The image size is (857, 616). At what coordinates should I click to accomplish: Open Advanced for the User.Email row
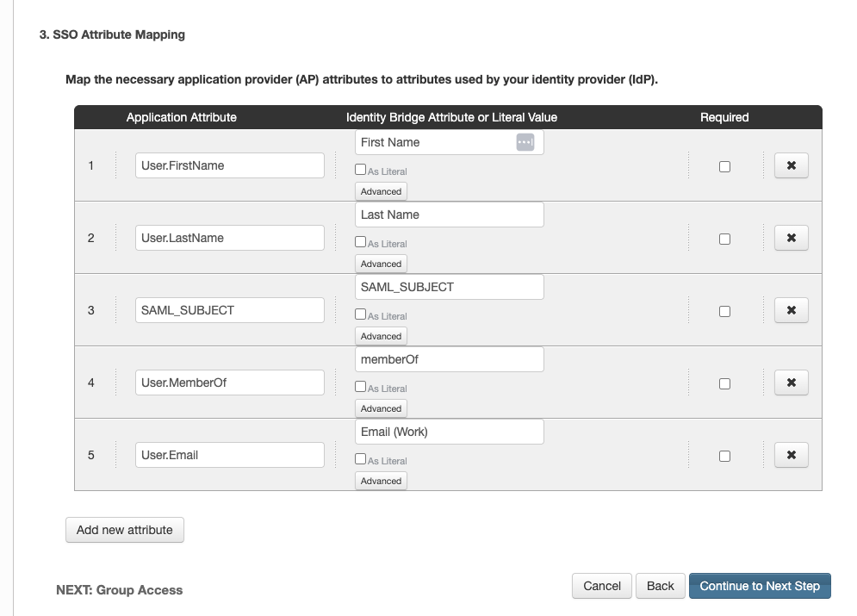pyautogui.click(x=381, y=481)
